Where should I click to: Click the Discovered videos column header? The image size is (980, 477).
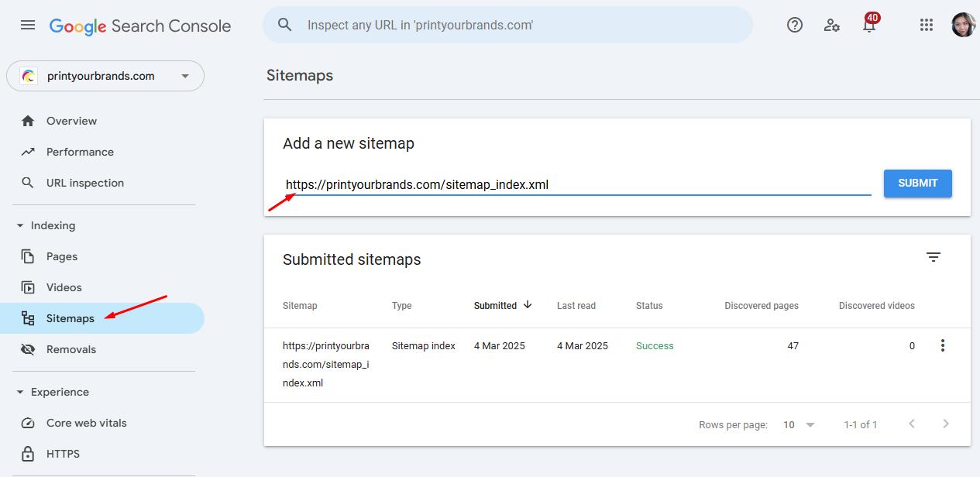(x=877, y=306)
